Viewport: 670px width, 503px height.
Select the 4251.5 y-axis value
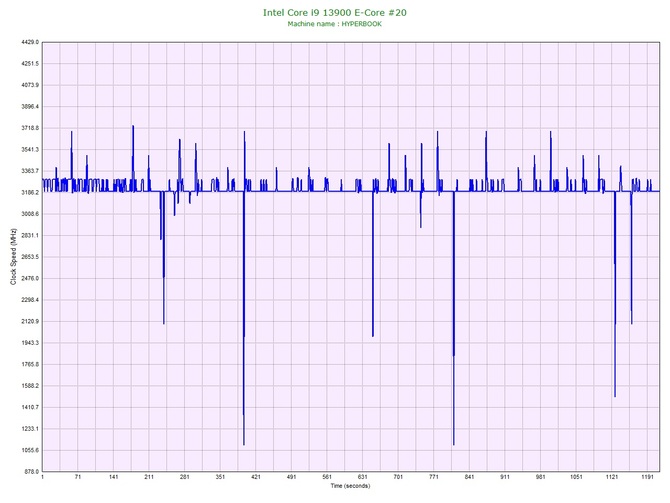[30, 64]
